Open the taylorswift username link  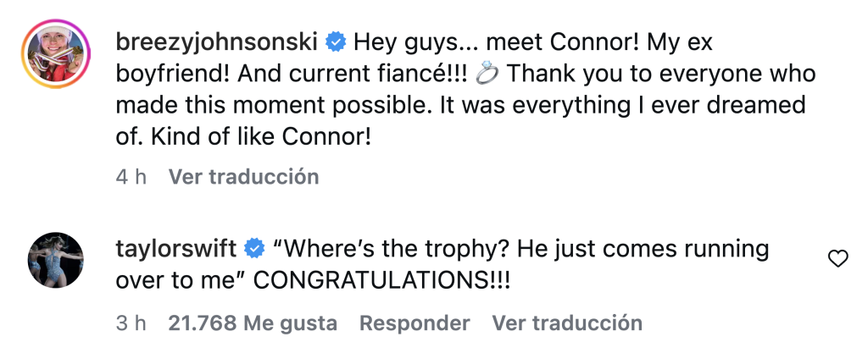tap(175, 249)
